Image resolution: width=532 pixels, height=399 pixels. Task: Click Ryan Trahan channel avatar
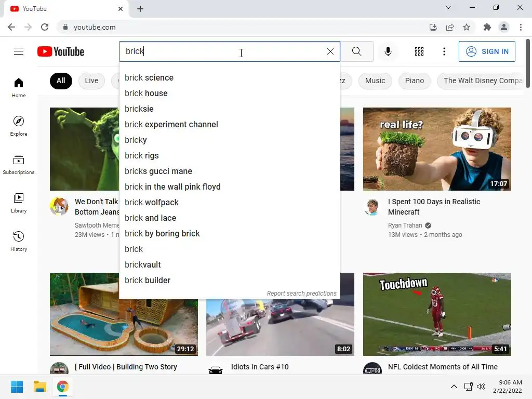tap(372, 207)
